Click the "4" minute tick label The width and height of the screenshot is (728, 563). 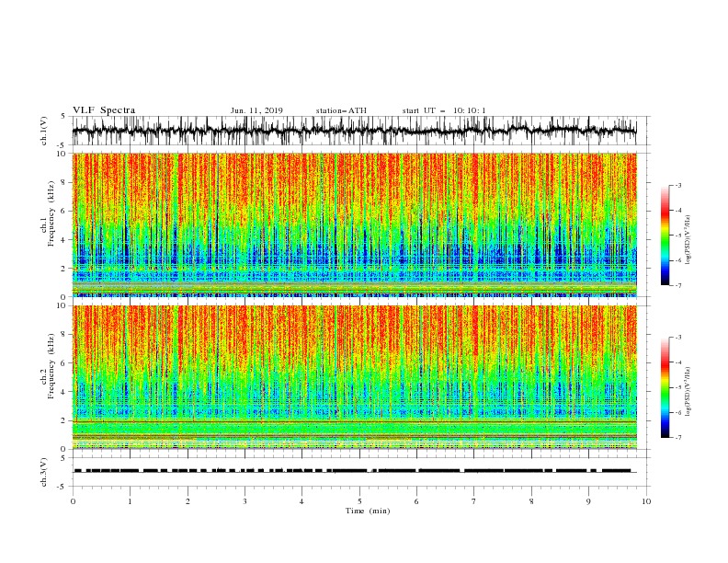[301, 501]
